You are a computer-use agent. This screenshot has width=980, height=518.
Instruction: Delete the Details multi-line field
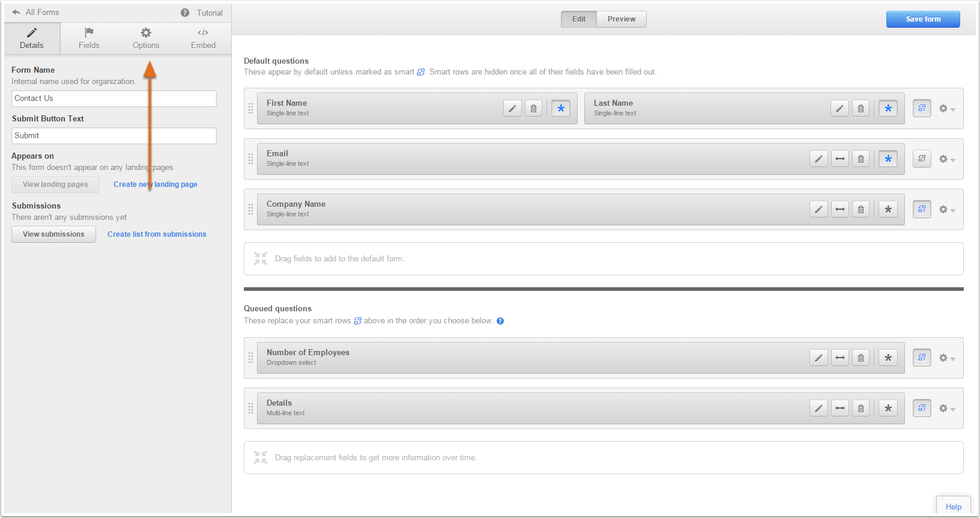(x=861, y=408)
